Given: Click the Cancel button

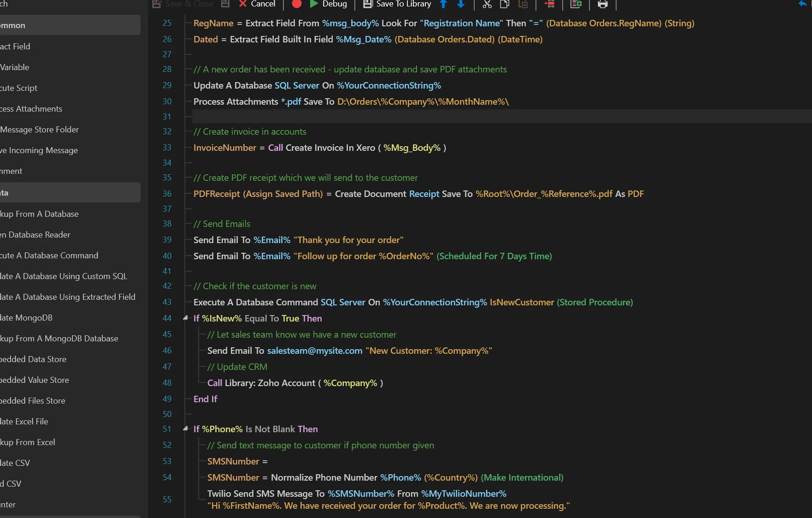Looking at the screenshot, I should coord(256,4).
